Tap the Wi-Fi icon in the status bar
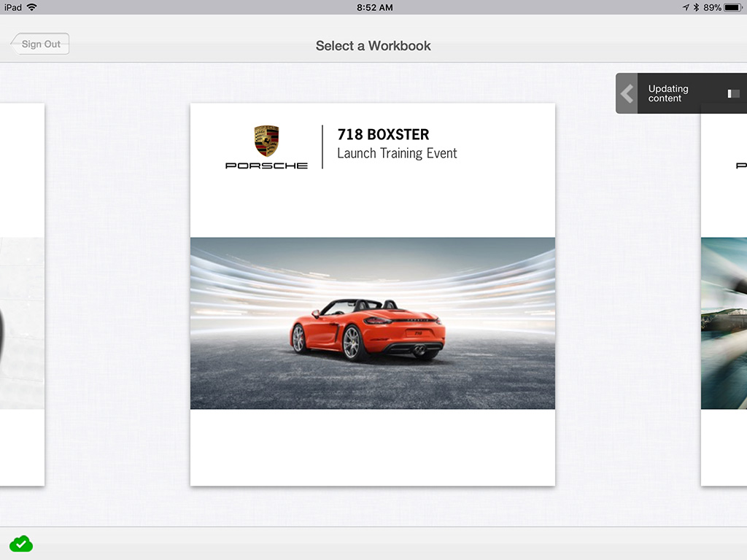The height and width of the screenshot is (560, 747). pyautogui.click(x=31, y=7)
